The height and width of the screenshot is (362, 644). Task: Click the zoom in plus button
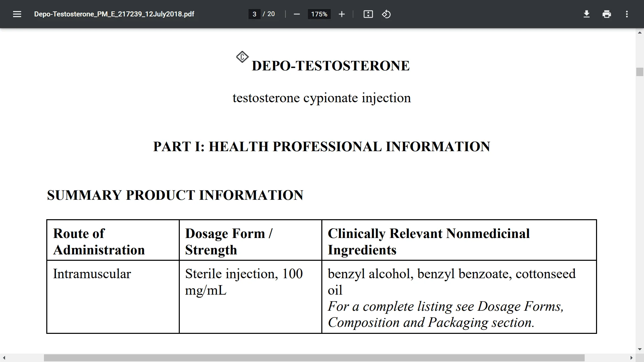342,14
